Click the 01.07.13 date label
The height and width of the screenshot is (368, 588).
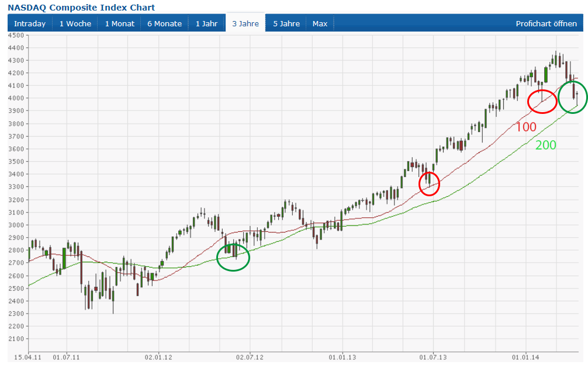(433, 357)
